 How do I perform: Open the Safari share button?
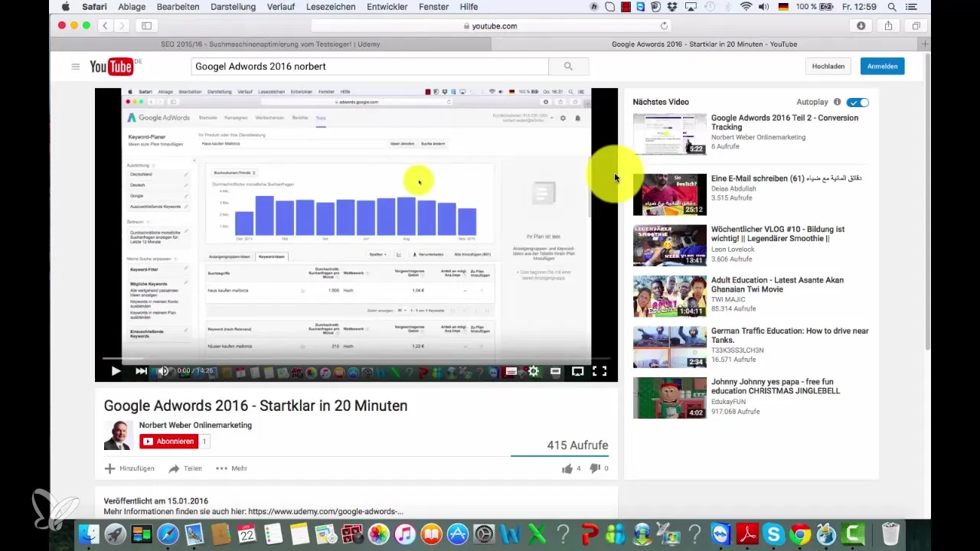888,25
